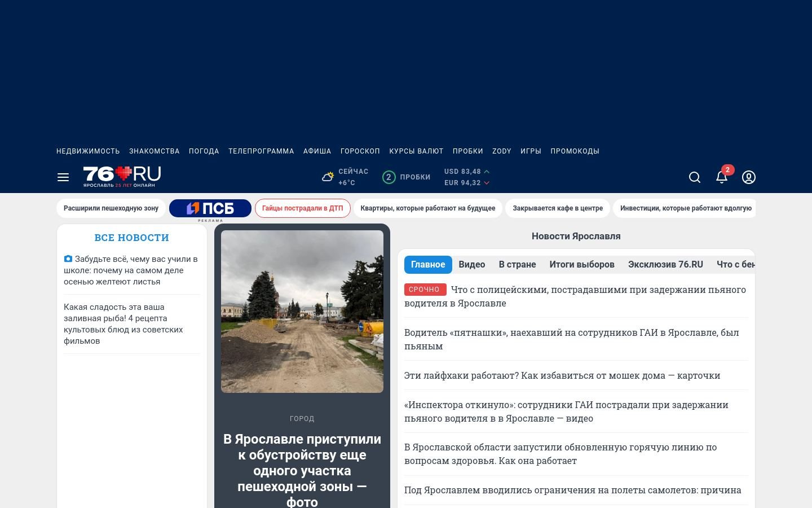Open ZODY in top navigation
The height and width of the screenshot is (508, 812).
tap(502, 151)
